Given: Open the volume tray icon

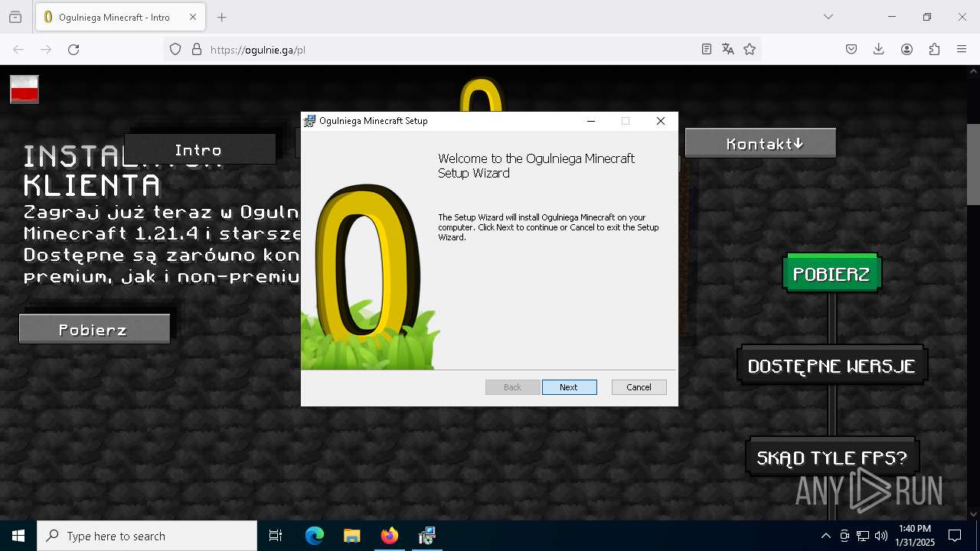Looking at the screenshot, I should click(881, 536).
